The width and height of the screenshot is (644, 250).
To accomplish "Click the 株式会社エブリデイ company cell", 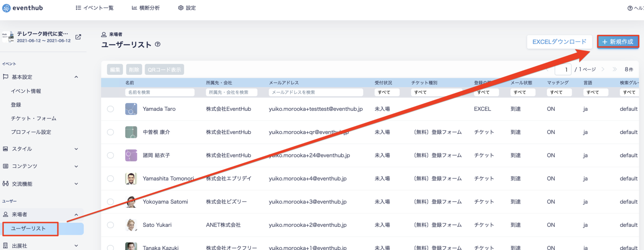I will coord(229,179).
